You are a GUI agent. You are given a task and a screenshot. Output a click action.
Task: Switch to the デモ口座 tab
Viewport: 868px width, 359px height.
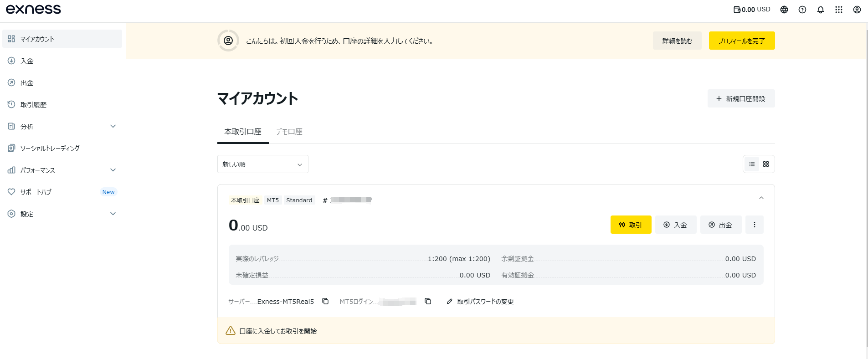point(289,132)
